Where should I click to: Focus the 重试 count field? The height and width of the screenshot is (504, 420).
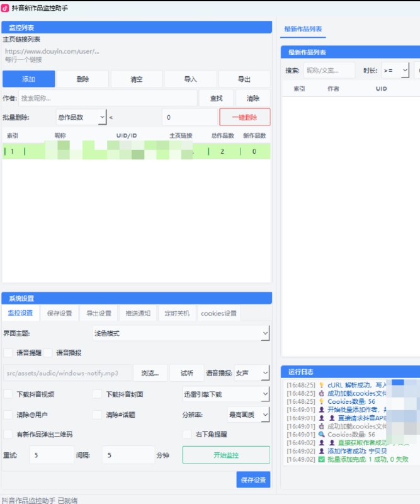pyautogui.click(x=52, y=455)
